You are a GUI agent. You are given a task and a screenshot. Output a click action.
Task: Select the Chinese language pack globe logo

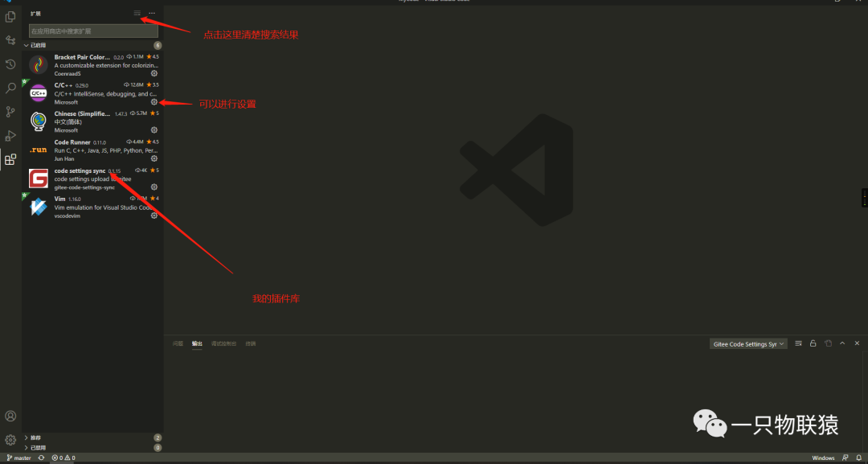[x=39, y=121]
